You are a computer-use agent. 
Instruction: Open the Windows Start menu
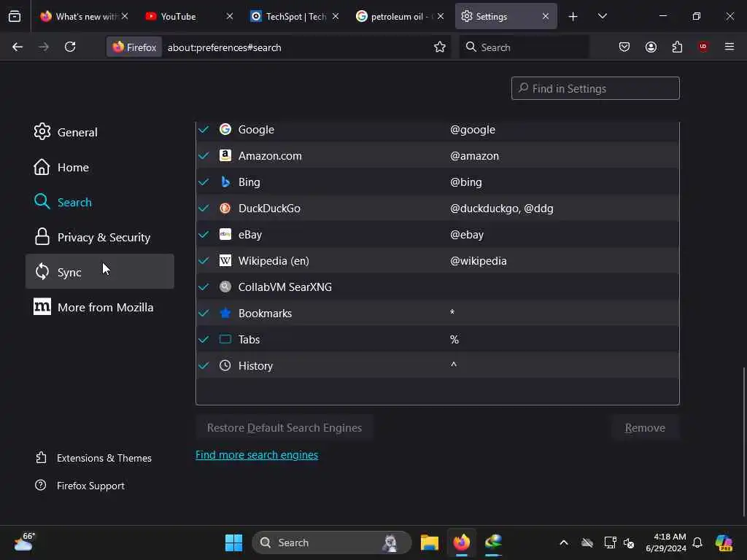(x=233, y=542)
